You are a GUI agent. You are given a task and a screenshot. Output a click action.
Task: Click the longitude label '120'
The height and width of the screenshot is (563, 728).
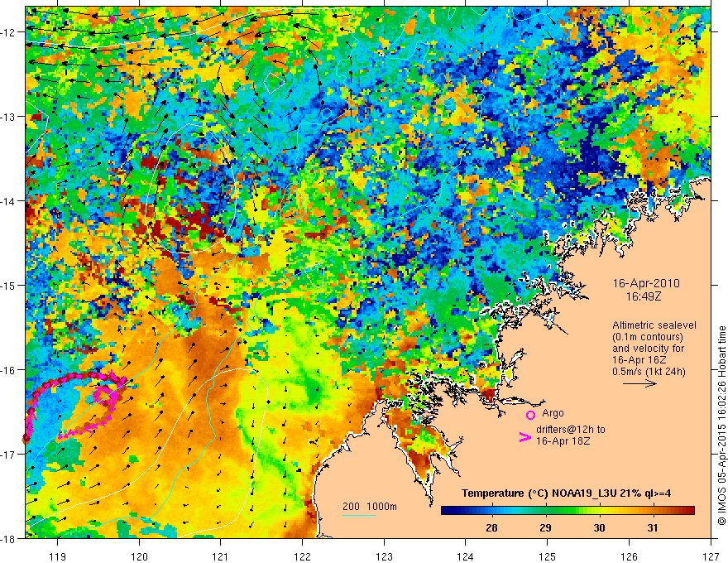coord(139,556)
